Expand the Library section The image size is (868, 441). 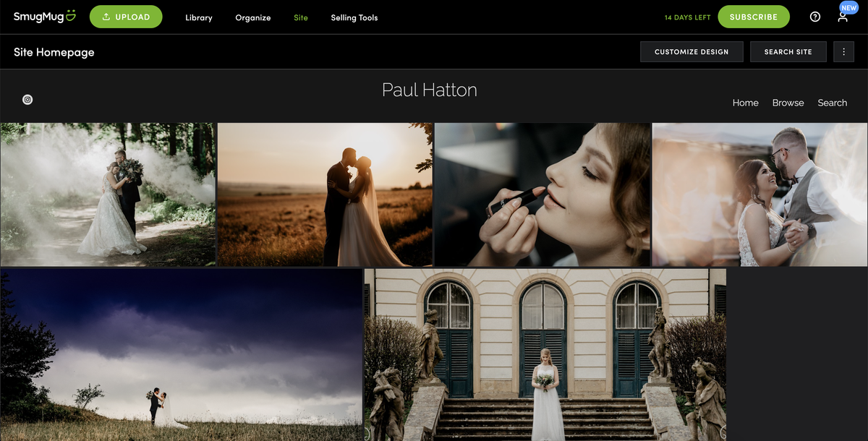coord(199,17)
